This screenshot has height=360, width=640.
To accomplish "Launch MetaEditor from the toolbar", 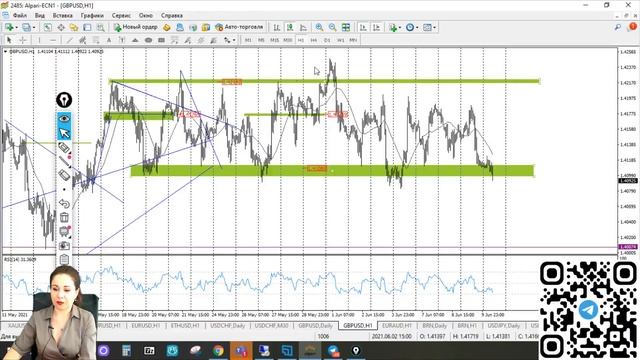I will 167,27.
